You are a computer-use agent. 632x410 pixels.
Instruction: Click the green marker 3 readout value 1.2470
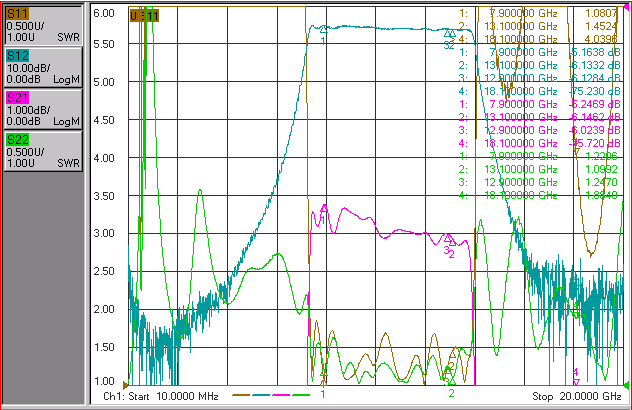601,182
